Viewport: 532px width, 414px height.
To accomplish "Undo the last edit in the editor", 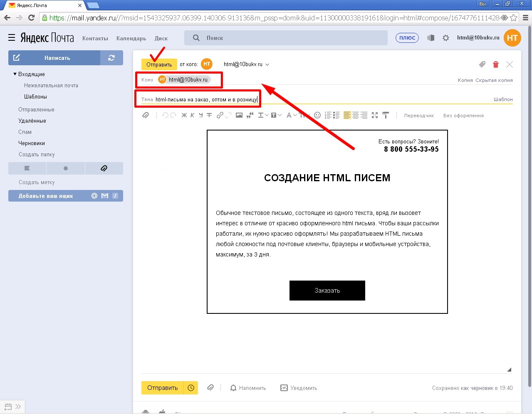I will pos(165,115).
